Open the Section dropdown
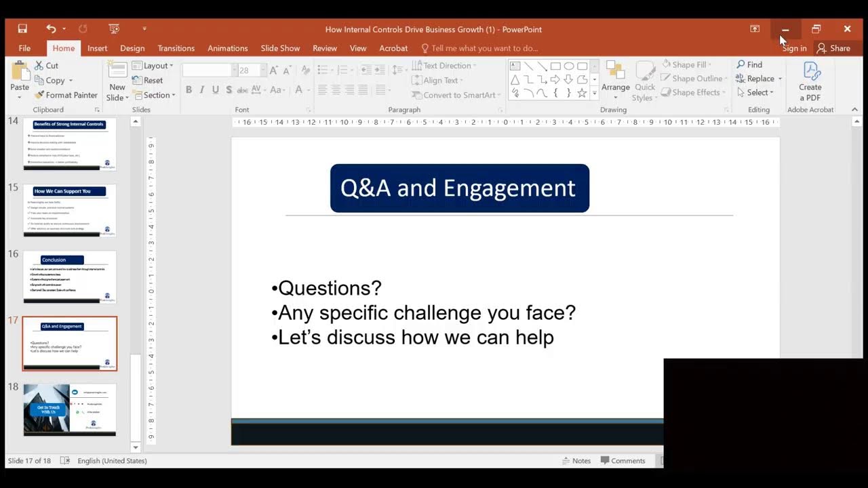Image resolution: width=868 pixels, height=488 pixels. tap(153, 95)
